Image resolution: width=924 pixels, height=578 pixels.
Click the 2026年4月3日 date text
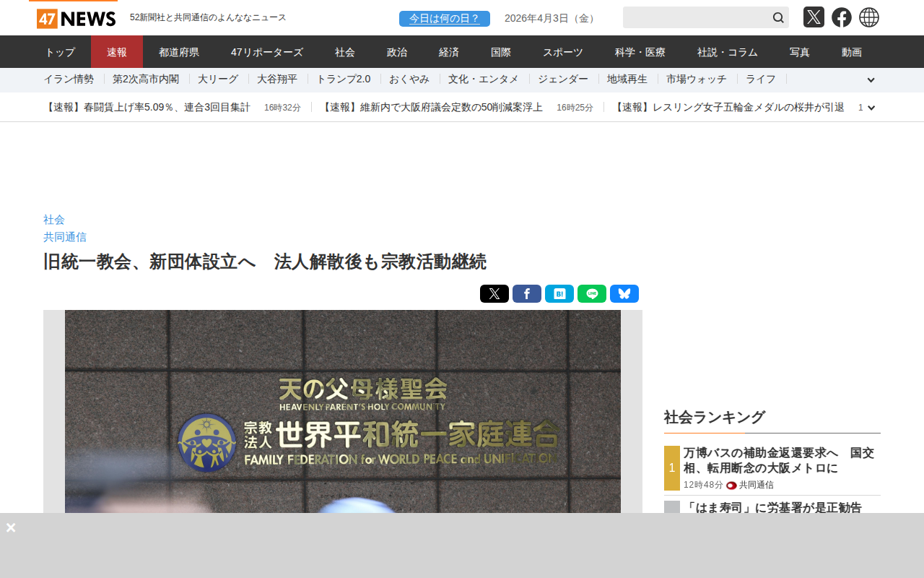(x=552, y=19)
